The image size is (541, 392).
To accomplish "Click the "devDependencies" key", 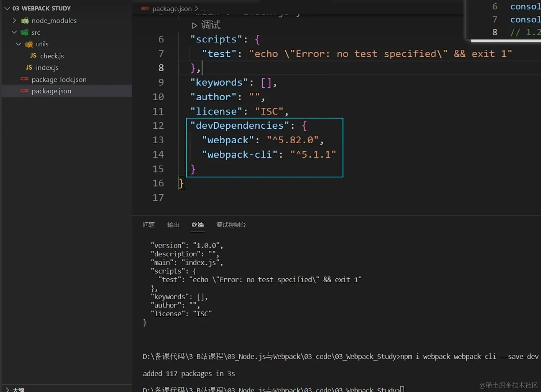I will click(240, 125).
